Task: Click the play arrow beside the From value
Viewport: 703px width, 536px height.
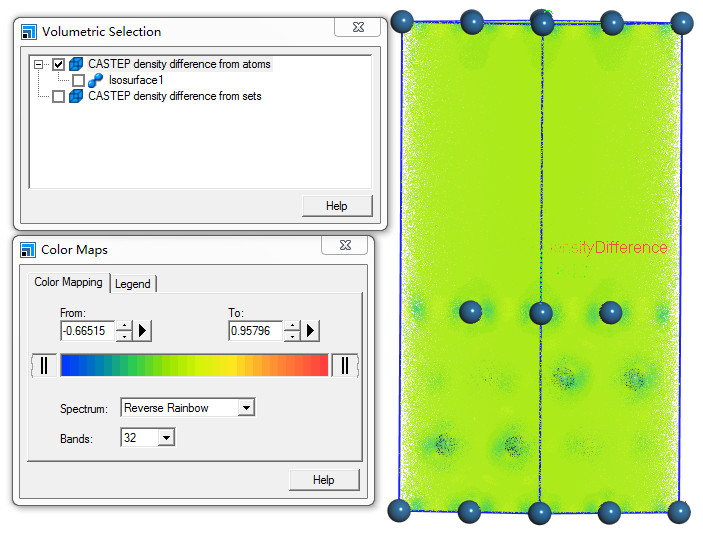Action: click(x=143, y=330)
